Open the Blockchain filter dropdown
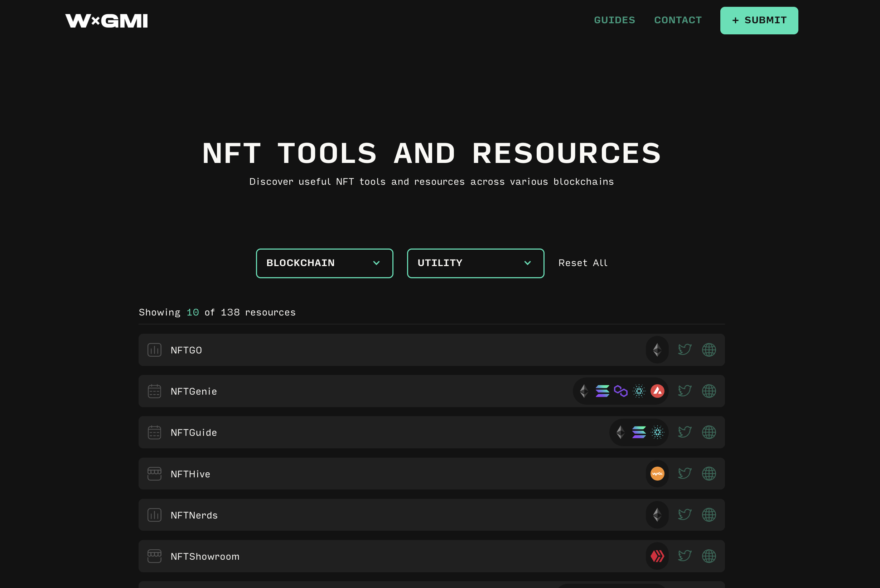 (324, 263)
